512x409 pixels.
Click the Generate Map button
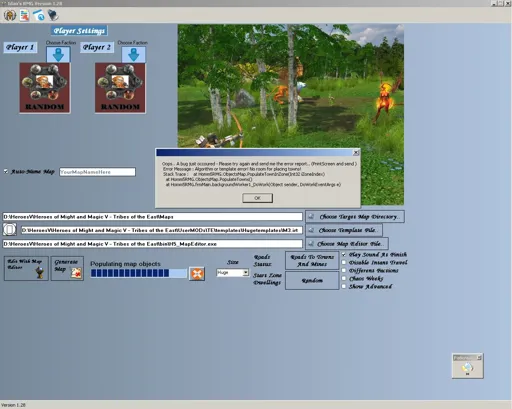point(67,268)
